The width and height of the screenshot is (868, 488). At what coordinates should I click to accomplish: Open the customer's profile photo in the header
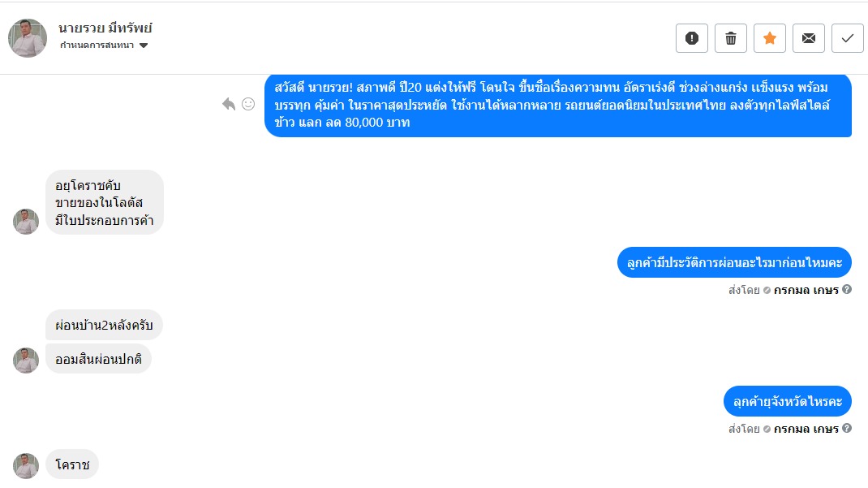point(27,38)
